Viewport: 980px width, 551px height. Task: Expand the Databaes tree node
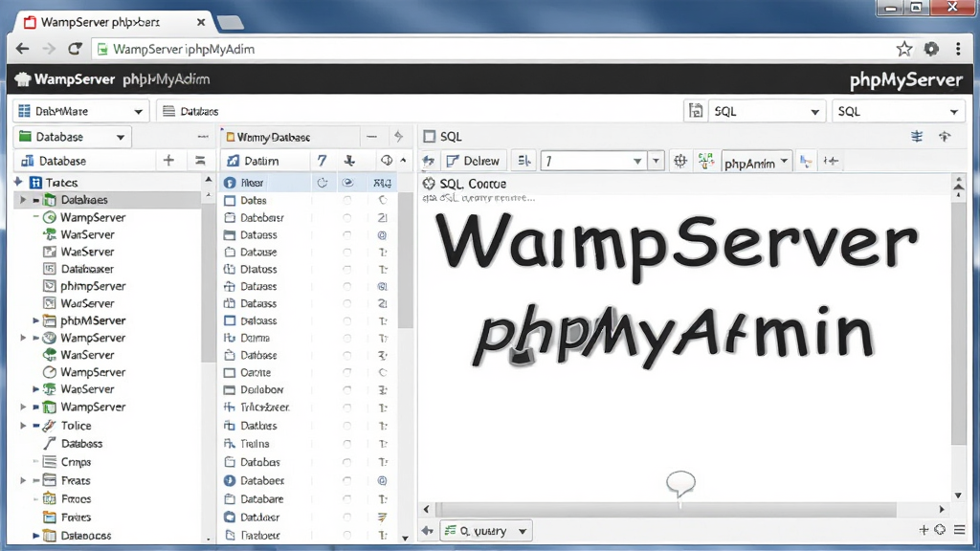pos(23,200)
